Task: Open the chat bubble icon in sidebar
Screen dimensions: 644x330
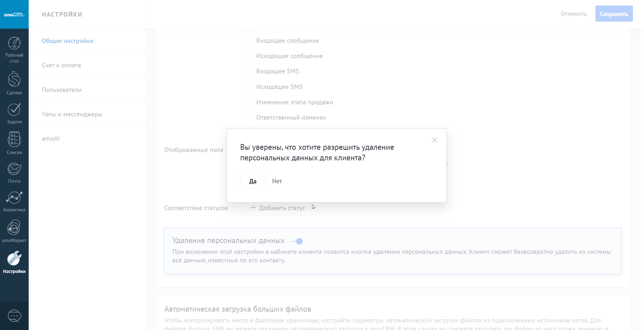Action: [14, 316]
